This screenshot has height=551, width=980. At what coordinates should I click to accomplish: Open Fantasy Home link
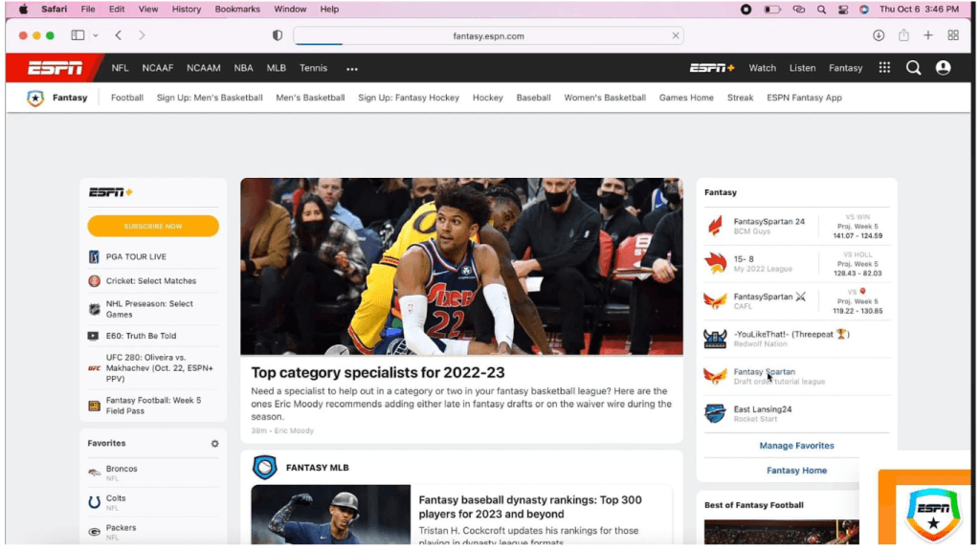click(796, 471)
